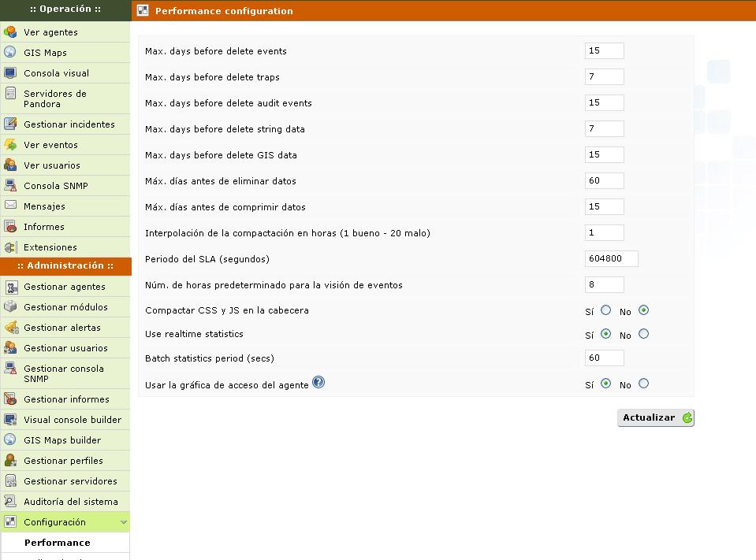This screenshot has width=756, height=560.
Task: Click the Gestionar incidentes icon
Action: [x=10, y=124]
